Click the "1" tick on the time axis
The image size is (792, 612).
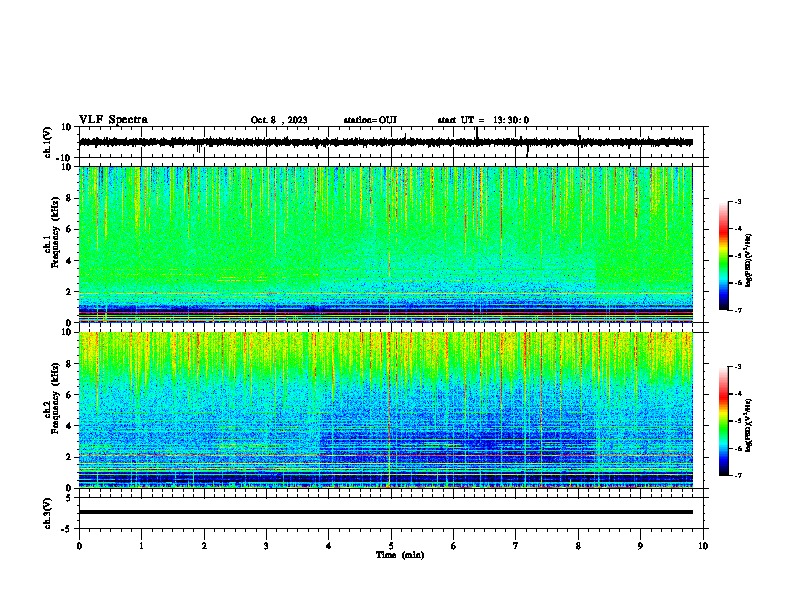(141, 546)
